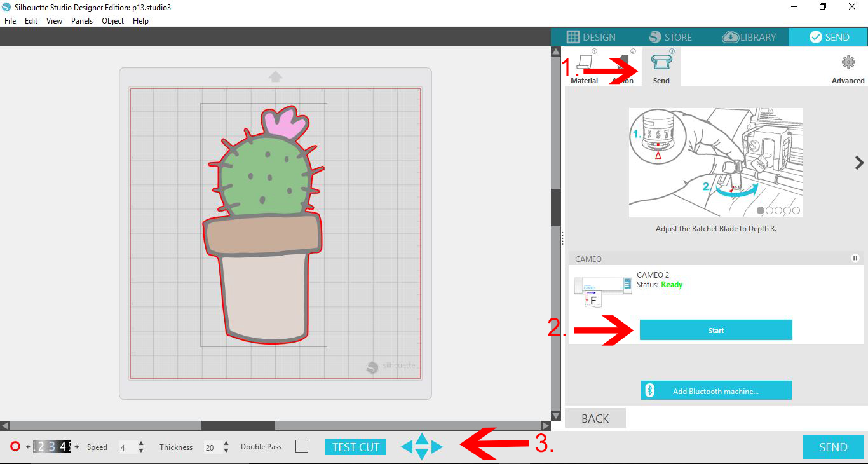
Task: Show next blade instruction slide arrow
Action: coord(859,163)
